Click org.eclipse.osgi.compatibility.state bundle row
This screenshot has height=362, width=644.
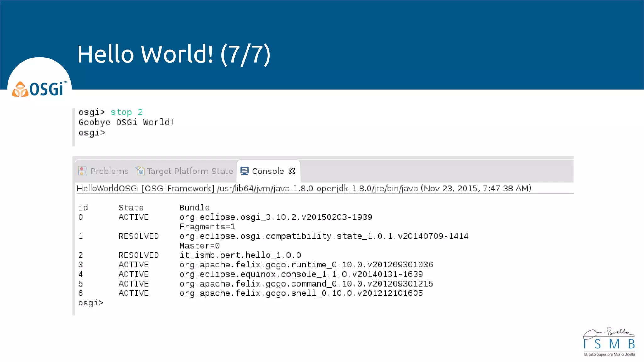(x=324, y=236)
